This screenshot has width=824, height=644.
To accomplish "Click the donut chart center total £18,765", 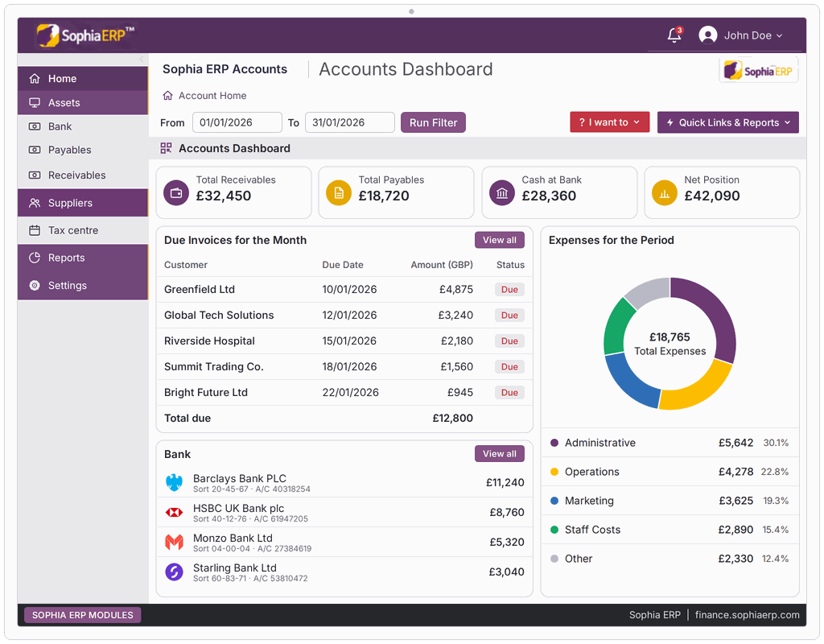I will pyautogui.click(x=669, y=337).
